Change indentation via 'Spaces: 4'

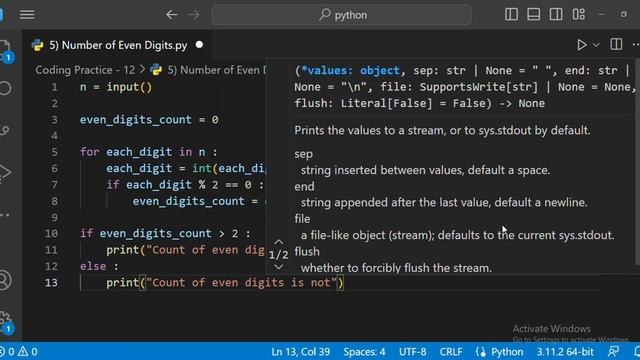tap(364, 351)
